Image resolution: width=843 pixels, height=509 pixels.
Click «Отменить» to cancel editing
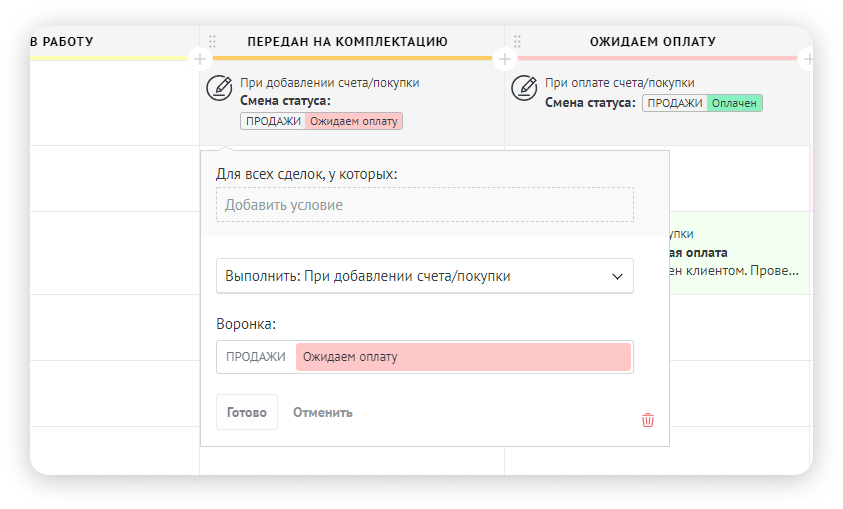(x=322, y=412)
